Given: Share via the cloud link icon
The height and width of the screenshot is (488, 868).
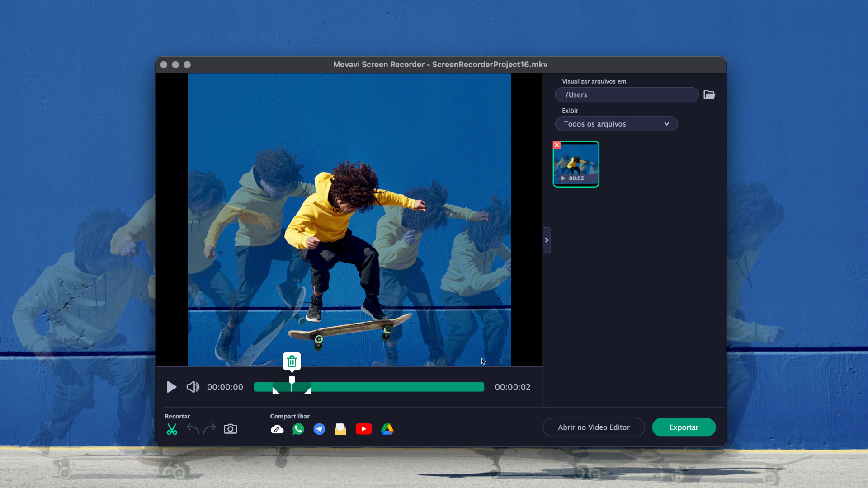Looking at the screenshot, I should point(277,429).
